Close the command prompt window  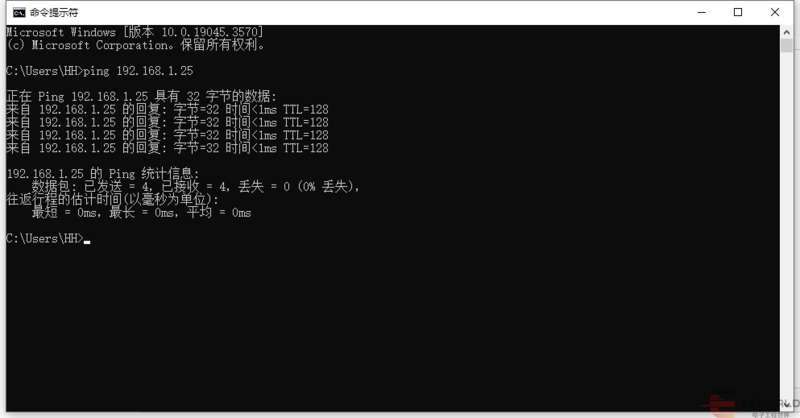point(774,12)
